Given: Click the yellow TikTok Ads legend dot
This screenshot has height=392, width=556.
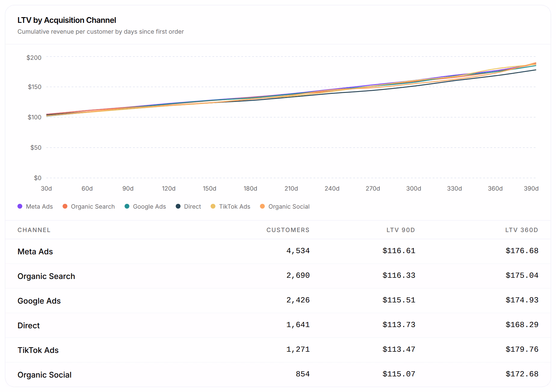Looking at the screenshot, I should 213,206.
